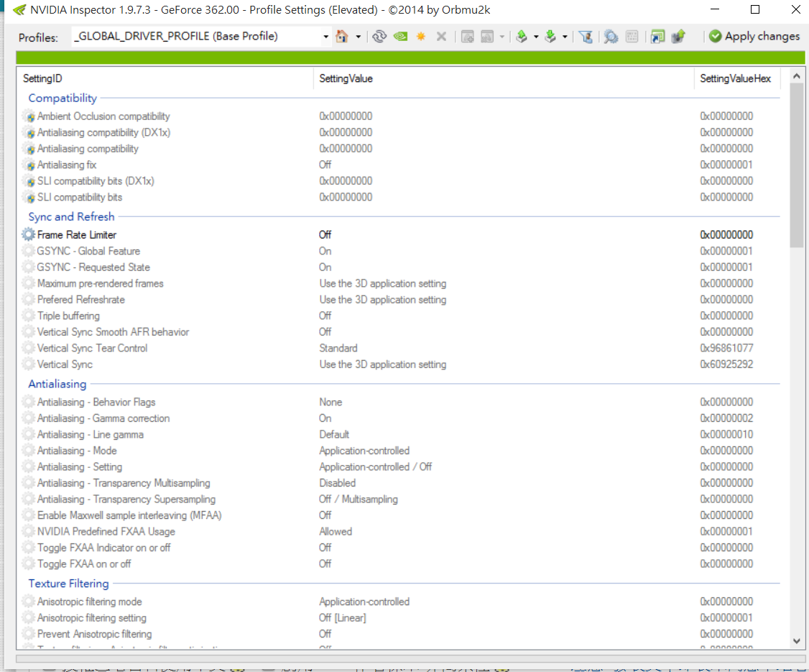809x672 pixels.
Task: Click the export profile green up-arrow icon
Action: pos(522,36)
